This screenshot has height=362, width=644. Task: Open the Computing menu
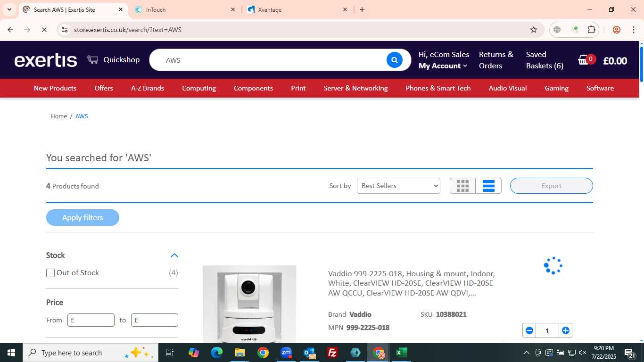pos(199,88)
